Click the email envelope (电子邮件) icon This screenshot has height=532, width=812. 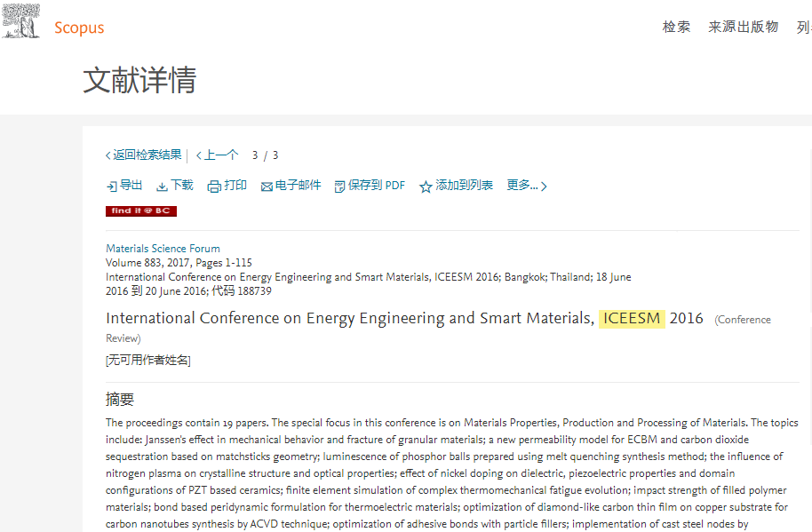point(266,187)
